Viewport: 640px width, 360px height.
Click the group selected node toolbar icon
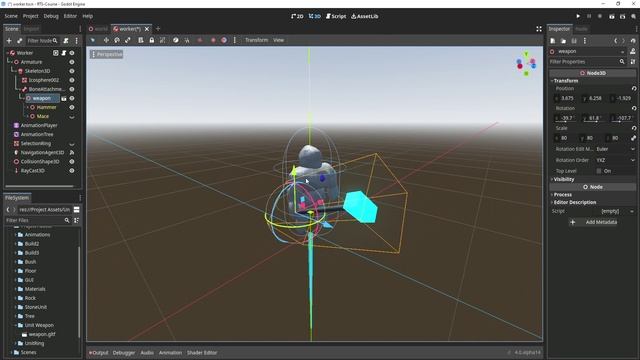(x=162, y=40)
